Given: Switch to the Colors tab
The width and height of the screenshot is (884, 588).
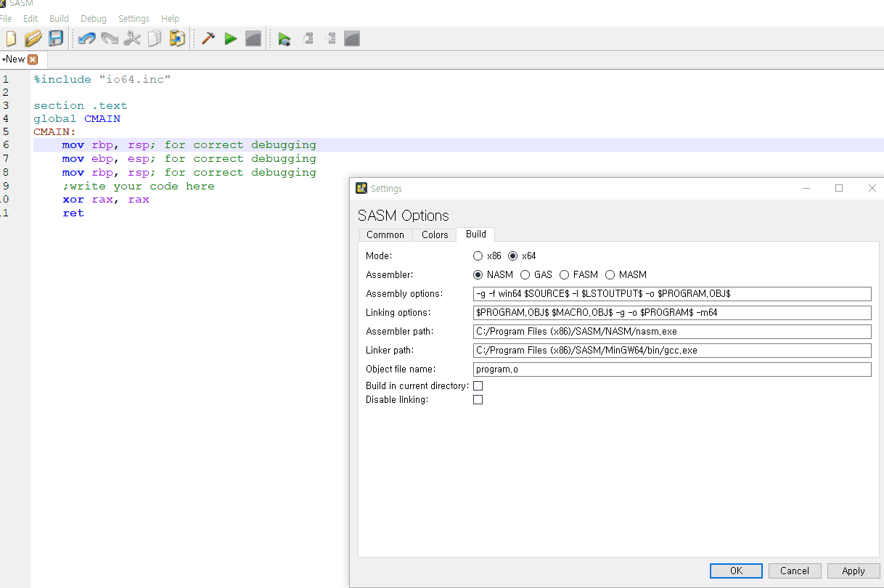Looking at the screenshot, I should click(435, 234).
